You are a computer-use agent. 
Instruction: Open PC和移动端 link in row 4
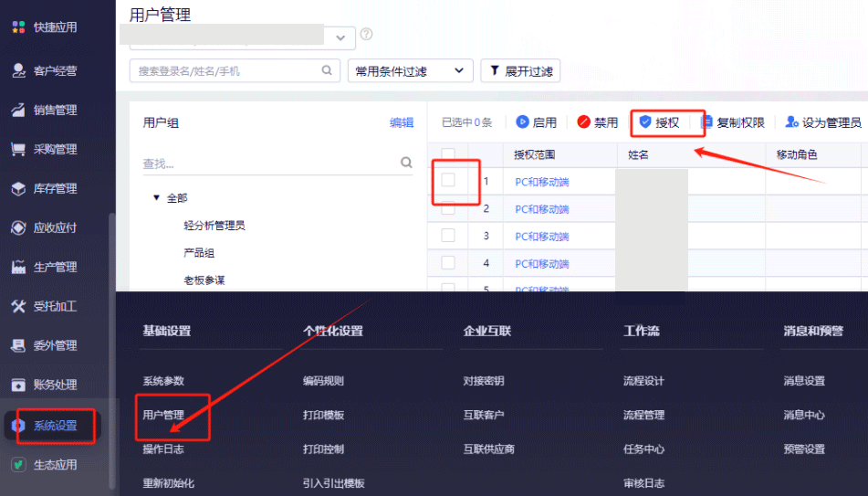[x=542, y=264]
